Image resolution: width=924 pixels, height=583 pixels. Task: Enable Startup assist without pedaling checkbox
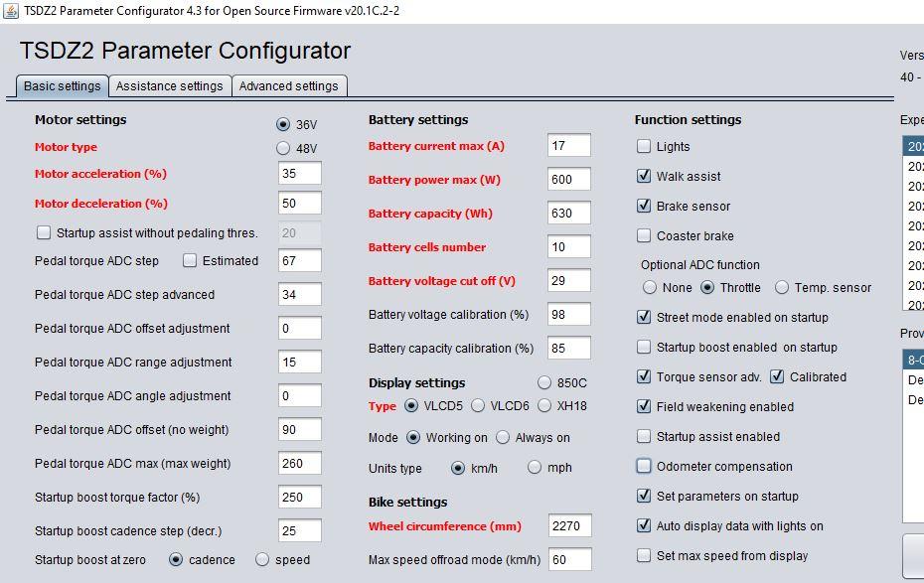(x=44, y=233)
